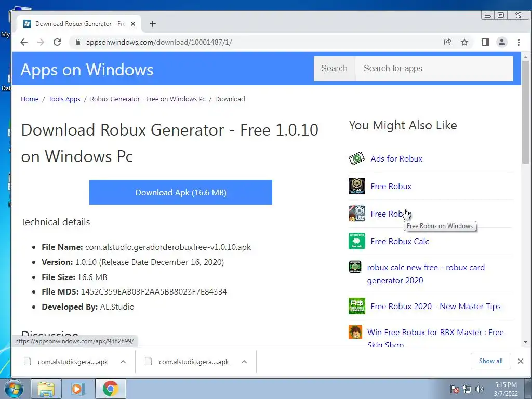
Task: Click the page scrollbar down arrow
Action: [525, 342]
